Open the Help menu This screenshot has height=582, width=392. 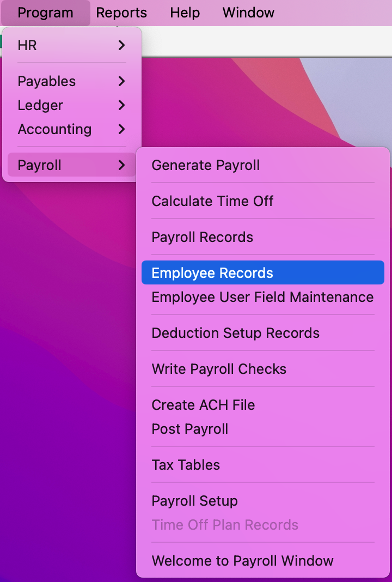click(185, 13)
